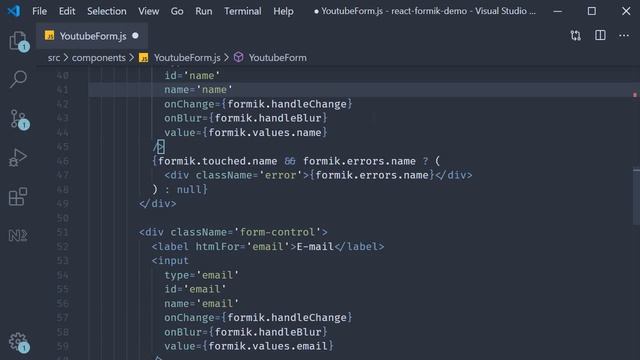Screen dimensions: 640x360
Task: Click the VS Code logo icon
Action: [14, 11]
